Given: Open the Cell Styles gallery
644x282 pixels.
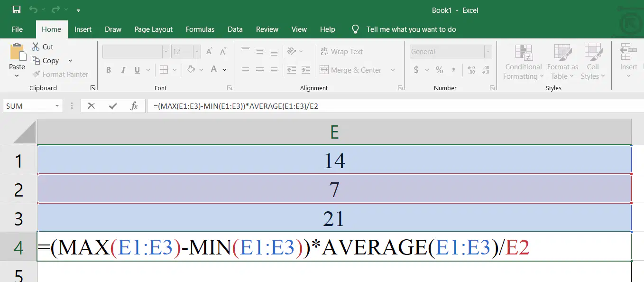Looking at the screenshot, I should [x=593, y=62].
